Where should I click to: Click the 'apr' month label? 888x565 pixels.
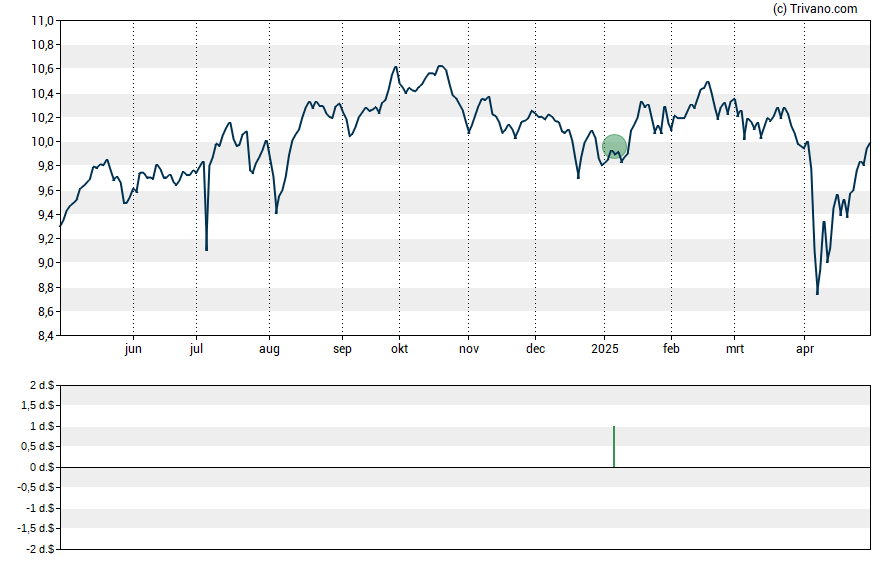[805, 349]
